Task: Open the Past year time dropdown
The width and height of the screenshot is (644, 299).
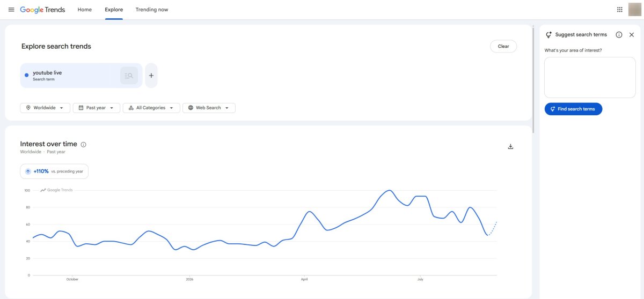Action: [97, 108]
